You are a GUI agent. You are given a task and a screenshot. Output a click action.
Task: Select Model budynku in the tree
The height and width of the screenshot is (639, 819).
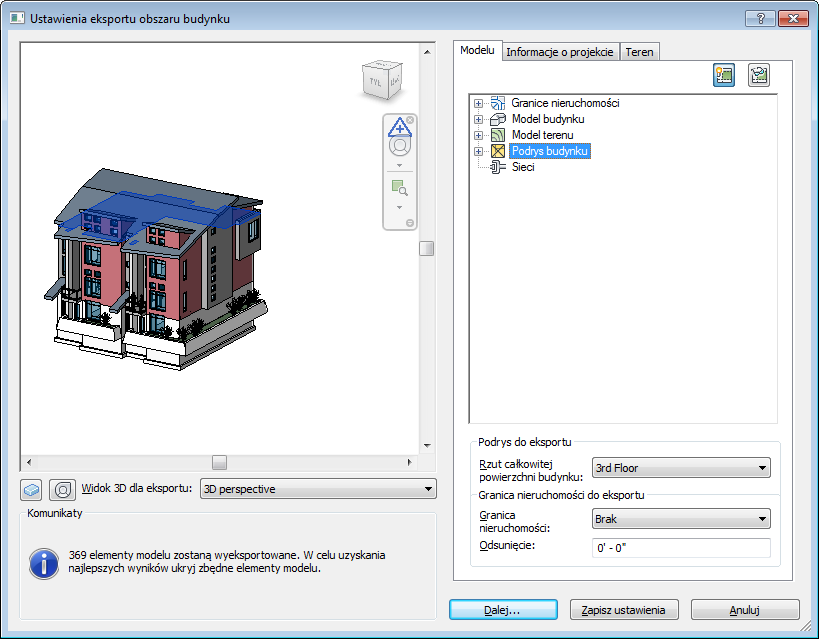point(548,119)
